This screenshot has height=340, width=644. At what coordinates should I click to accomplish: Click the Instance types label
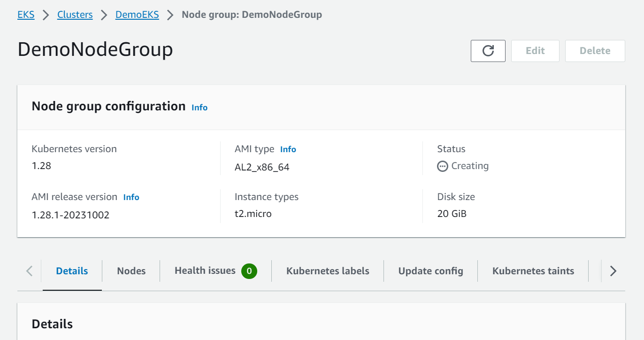pos(267,197)
